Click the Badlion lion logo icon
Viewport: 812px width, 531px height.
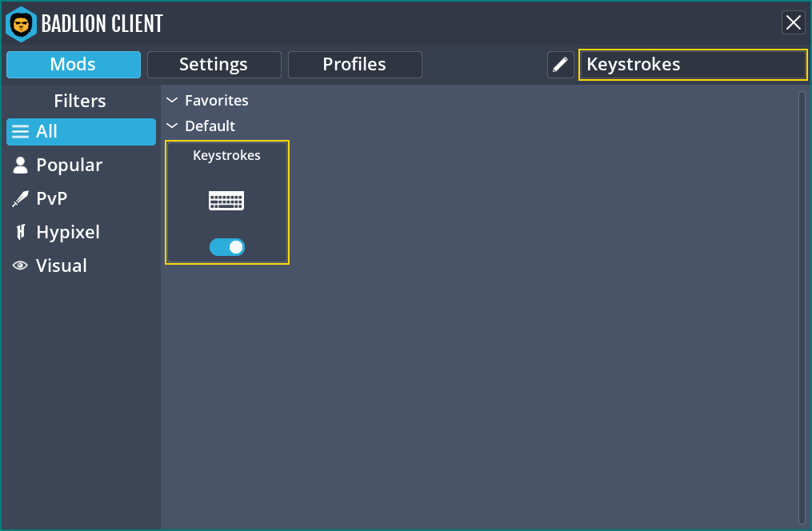(22, 24)
